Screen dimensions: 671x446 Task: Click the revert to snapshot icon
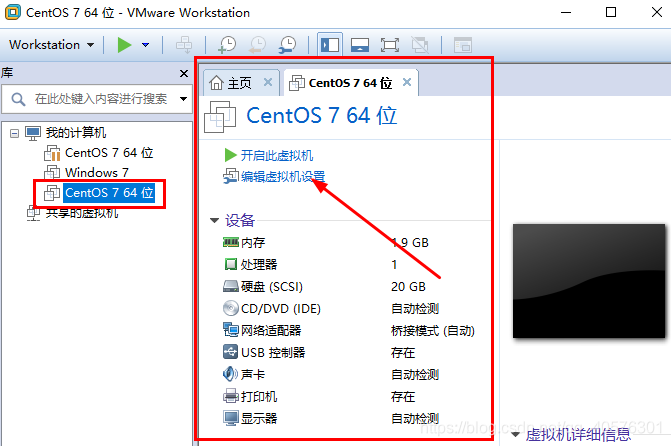click(258, 45)
